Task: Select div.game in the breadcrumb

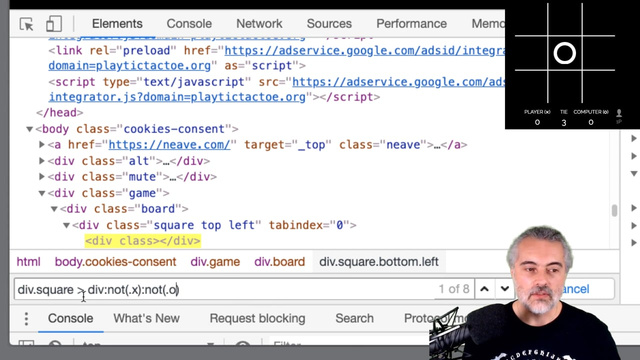Action: [215, 262]
